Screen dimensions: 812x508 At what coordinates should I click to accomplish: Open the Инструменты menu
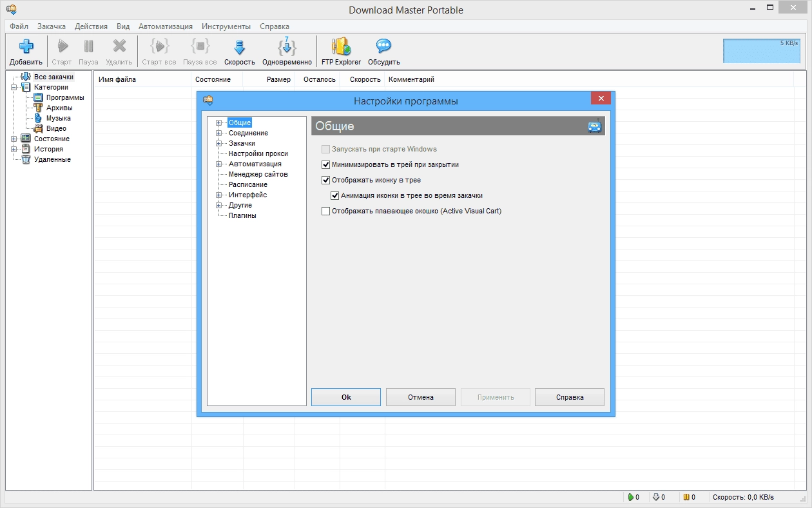(226, 26)
